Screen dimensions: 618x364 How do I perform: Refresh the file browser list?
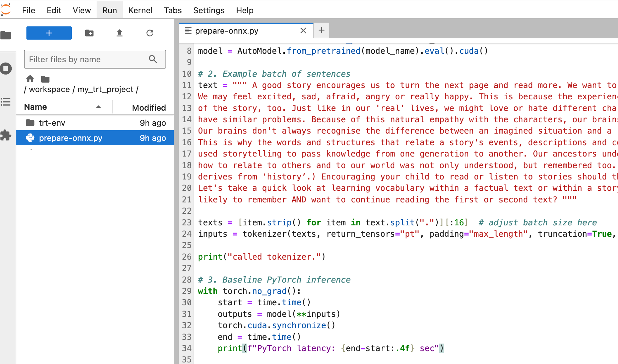click(x=150, y=33)
